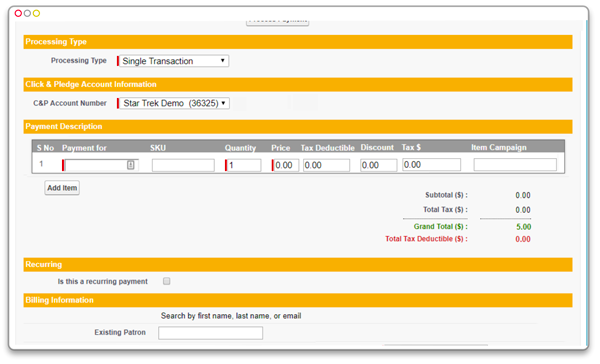This screenshot has width=600, height=364.
Task: Click the Add Item button
Action: (x=62, y=188)
